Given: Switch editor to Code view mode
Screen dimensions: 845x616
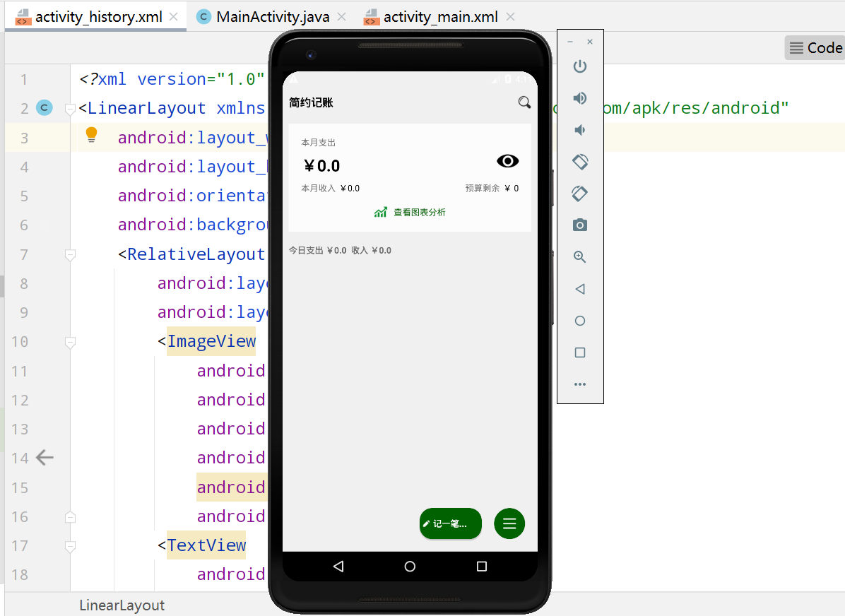Looking at the screenshot, I should click(x=815, y=48).
